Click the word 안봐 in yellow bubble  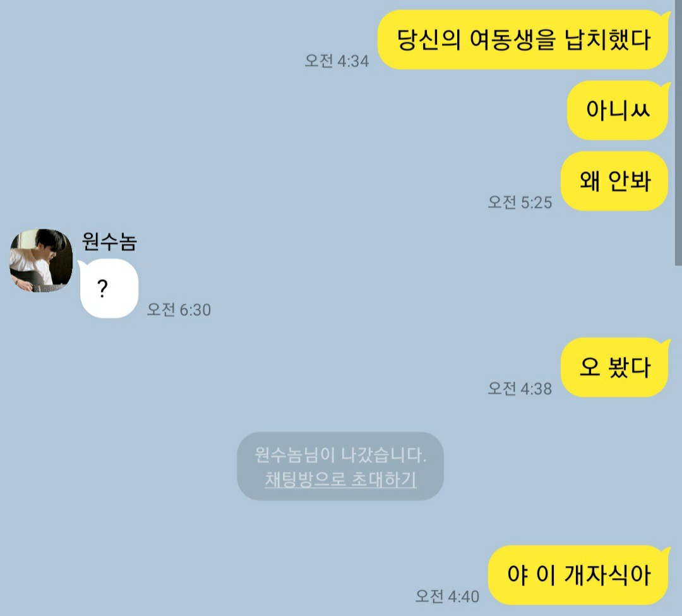pyautogui.click(x=630, y=181)
